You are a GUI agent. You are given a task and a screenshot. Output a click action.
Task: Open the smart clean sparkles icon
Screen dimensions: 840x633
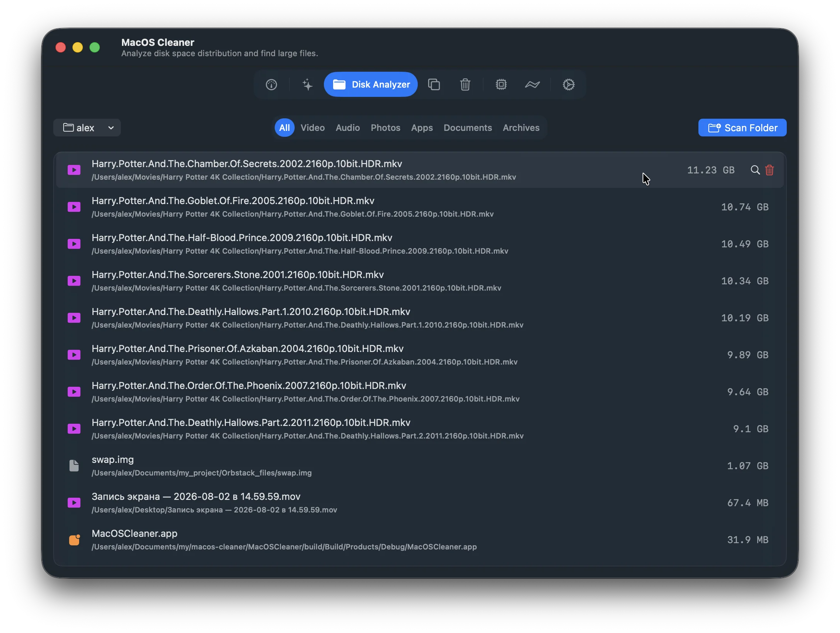pyautogui.click(x=307, y=84)
